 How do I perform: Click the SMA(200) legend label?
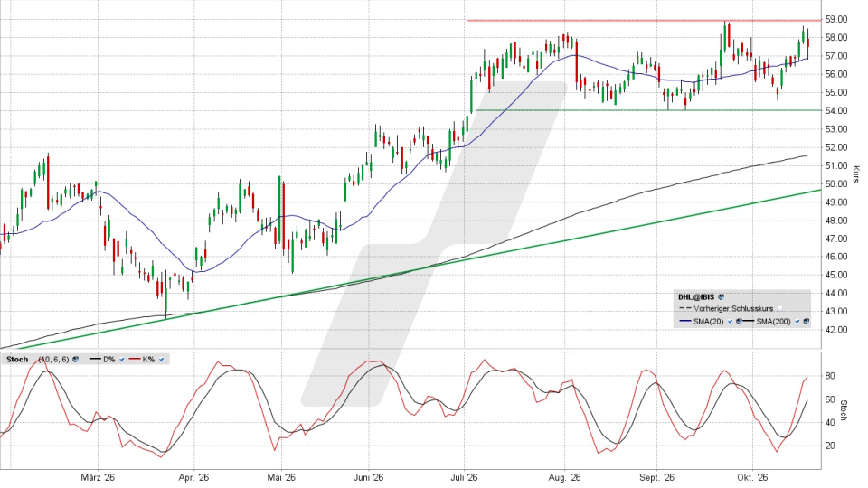pyautogui.click(x=773, y=322)
